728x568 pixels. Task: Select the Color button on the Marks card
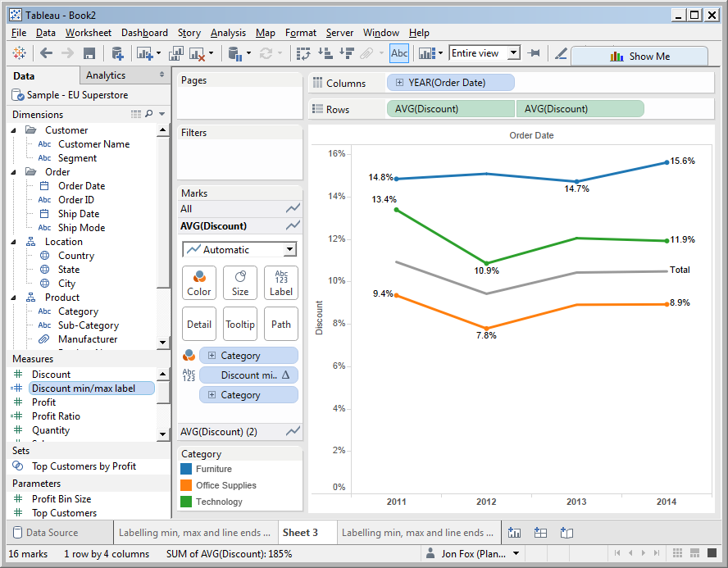pos(198,283)
